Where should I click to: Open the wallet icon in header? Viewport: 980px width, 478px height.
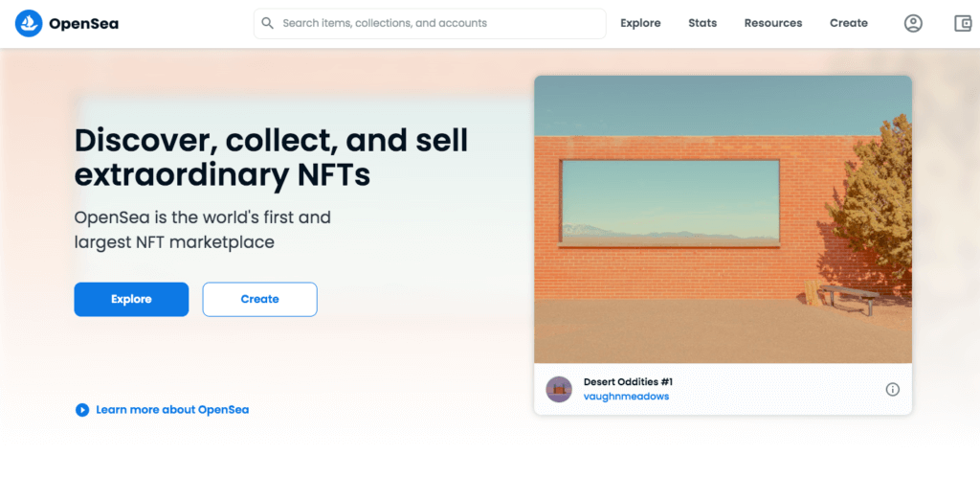coord(963,23)
